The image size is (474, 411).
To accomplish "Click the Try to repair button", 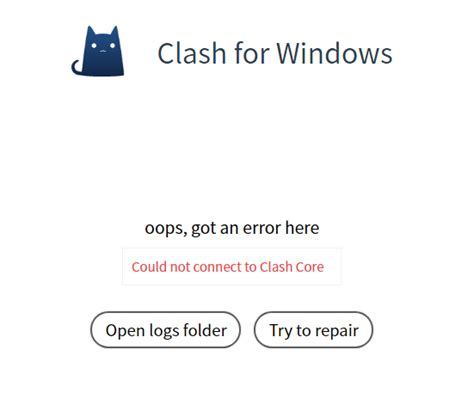I will pyautogui.click(x=313, y=330).
